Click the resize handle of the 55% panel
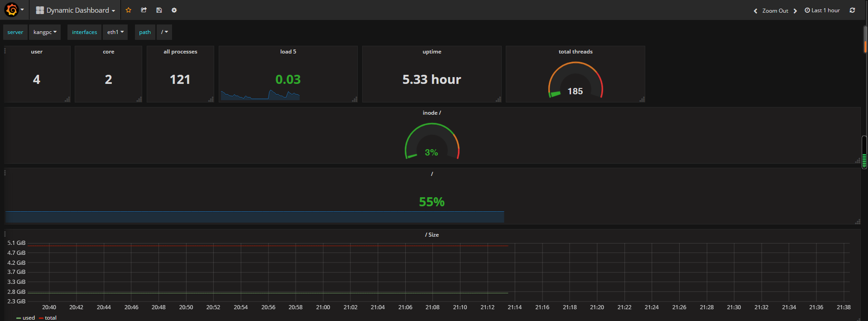This screenshot has height=321, width=868. point(858,221)
